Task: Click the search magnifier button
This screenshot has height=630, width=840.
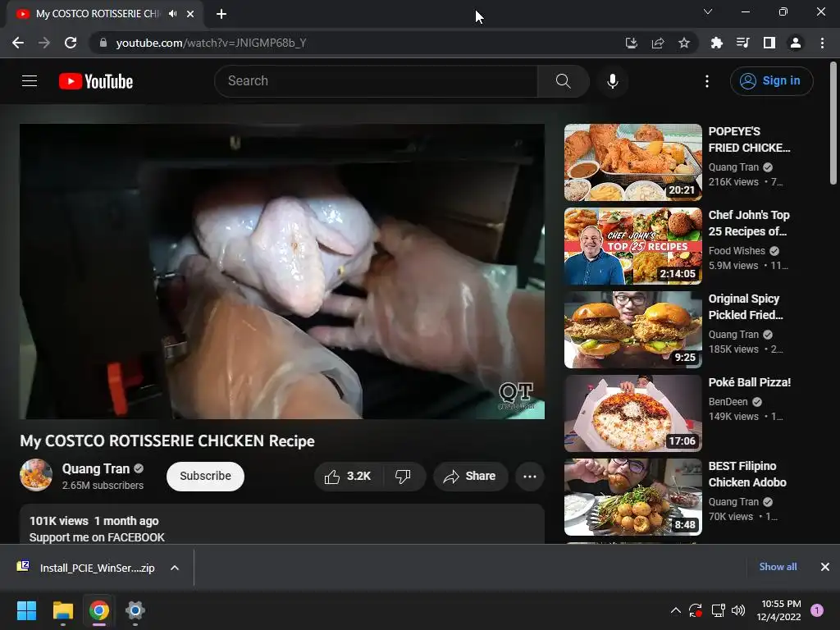Action: [x=563, y=81]
